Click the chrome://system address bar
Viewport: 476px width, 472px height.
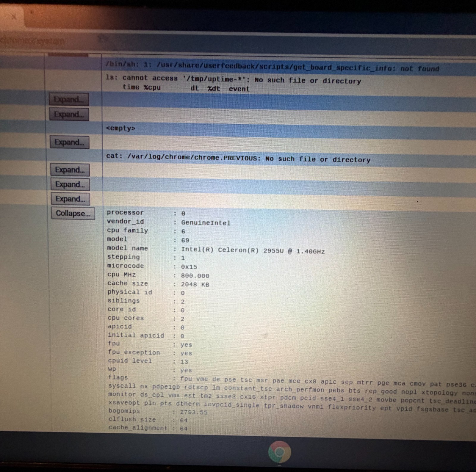(x=33, y=40)
